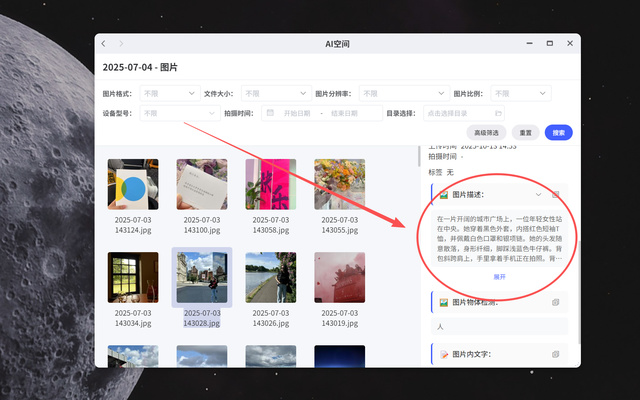
Task: Click the details panel vertical scrollbar
Action: (579, 292)
